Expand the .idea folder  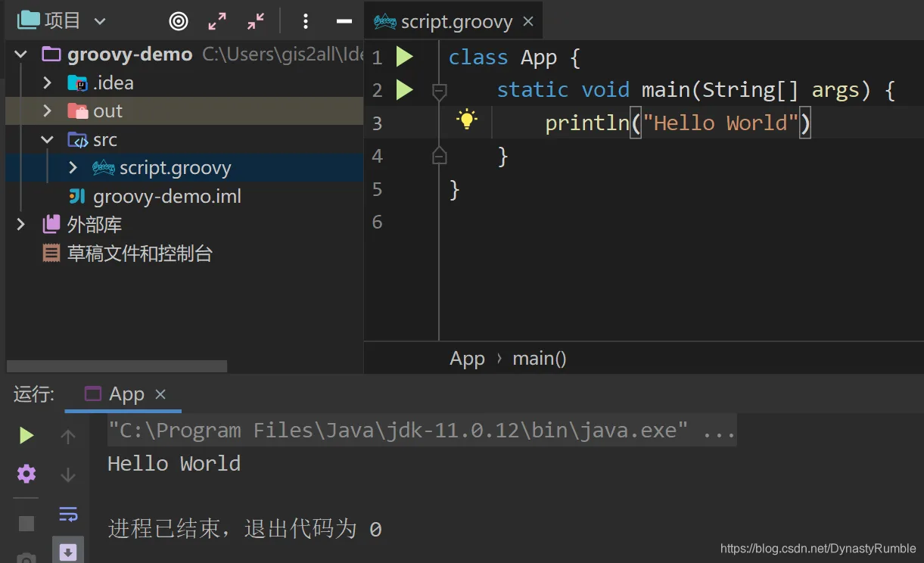pos(47,82)
